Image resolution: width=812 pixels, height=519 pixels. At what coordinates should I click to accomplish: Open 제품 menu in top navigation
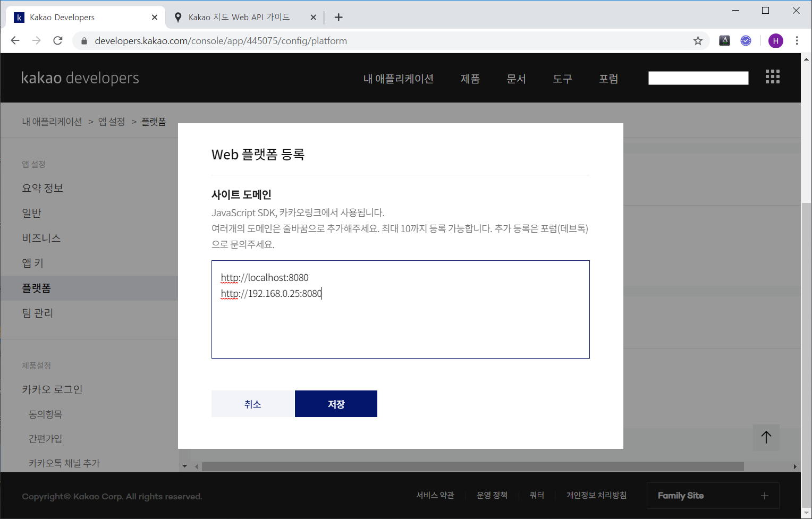coord(470,79)
